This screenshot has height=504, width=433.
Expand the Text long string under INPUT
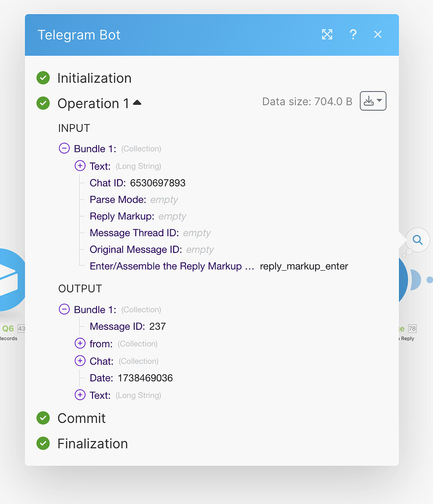80,166
